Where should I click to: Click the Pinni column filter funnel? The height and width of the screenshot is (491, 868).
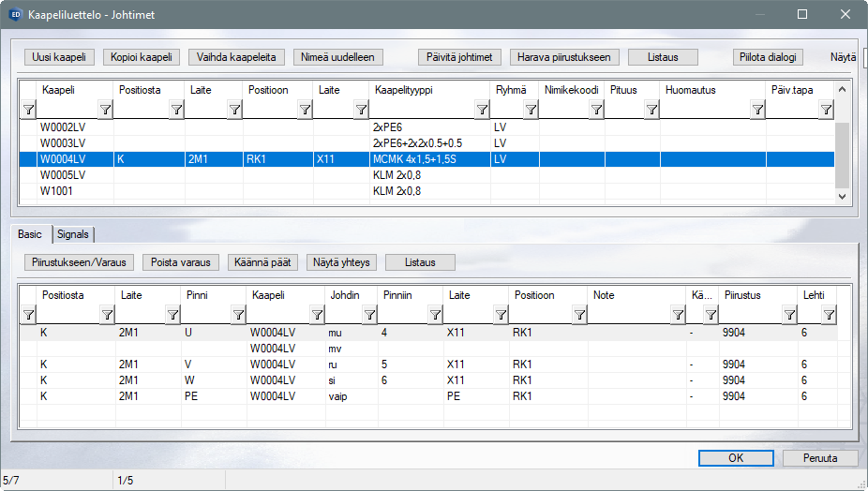click(238, 315)
